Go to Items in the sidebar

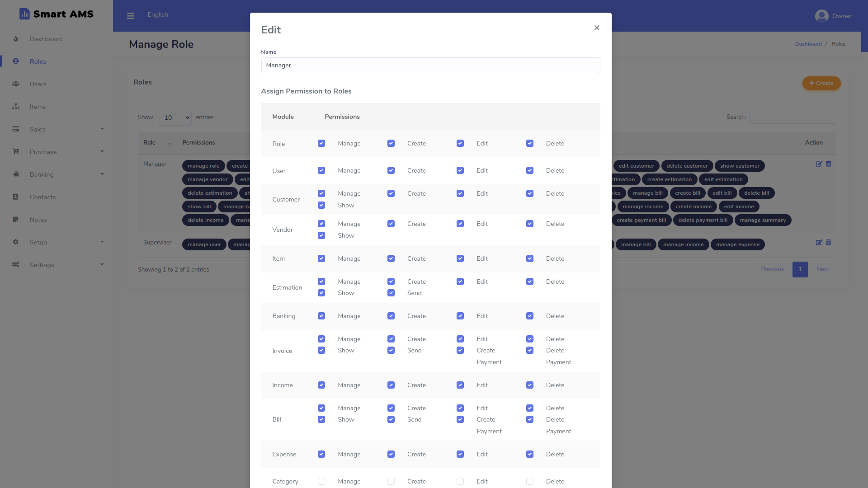click(38, 107)
